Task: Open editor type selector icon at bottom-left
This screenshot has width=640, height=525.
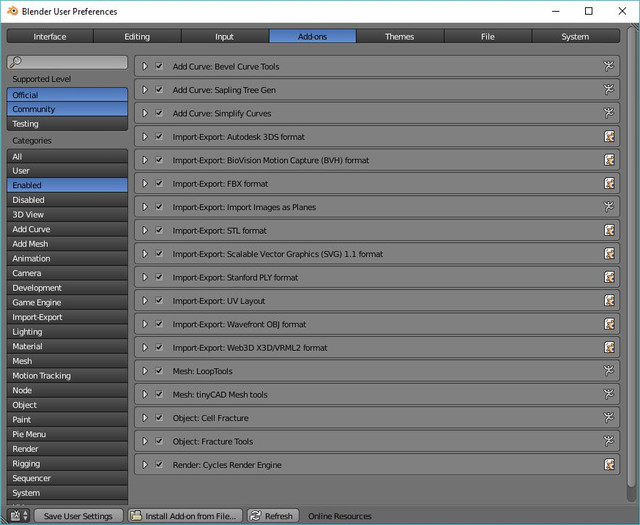Action: tap(19, 516)
